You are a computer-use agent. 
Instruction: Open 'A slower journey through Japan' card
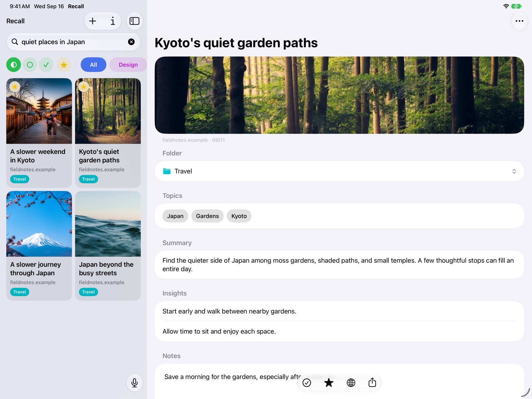39,246
